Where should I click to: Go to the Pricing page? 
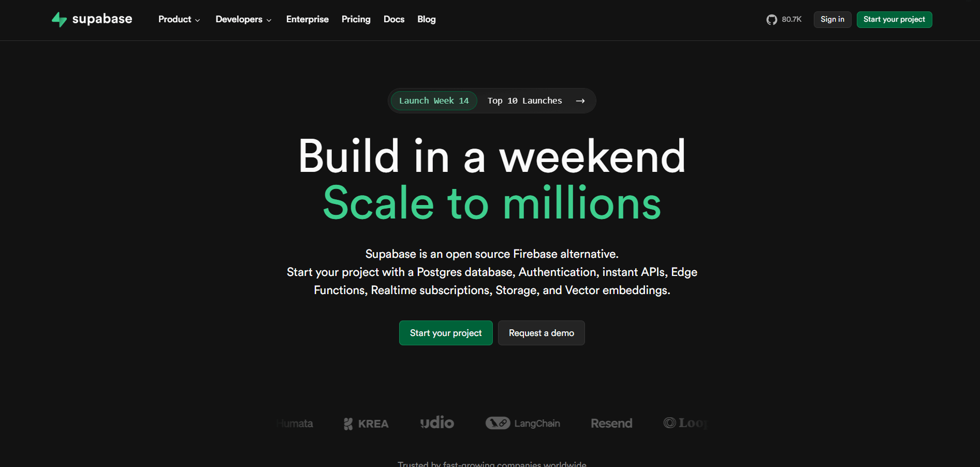tap(356, 20)
